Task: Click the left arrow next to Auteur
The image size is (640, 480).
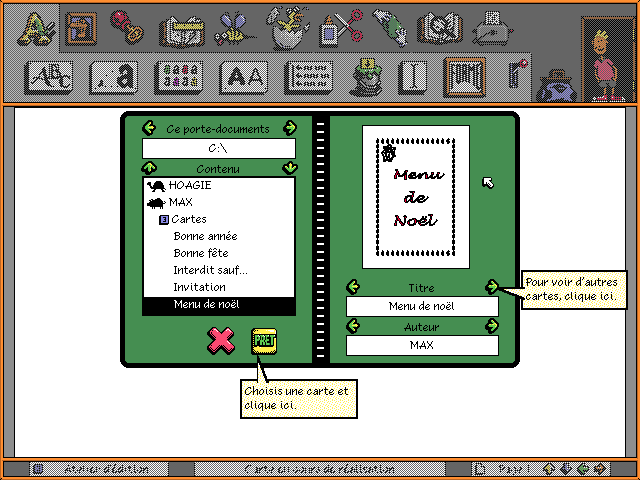Action: [x=352, y=326]
